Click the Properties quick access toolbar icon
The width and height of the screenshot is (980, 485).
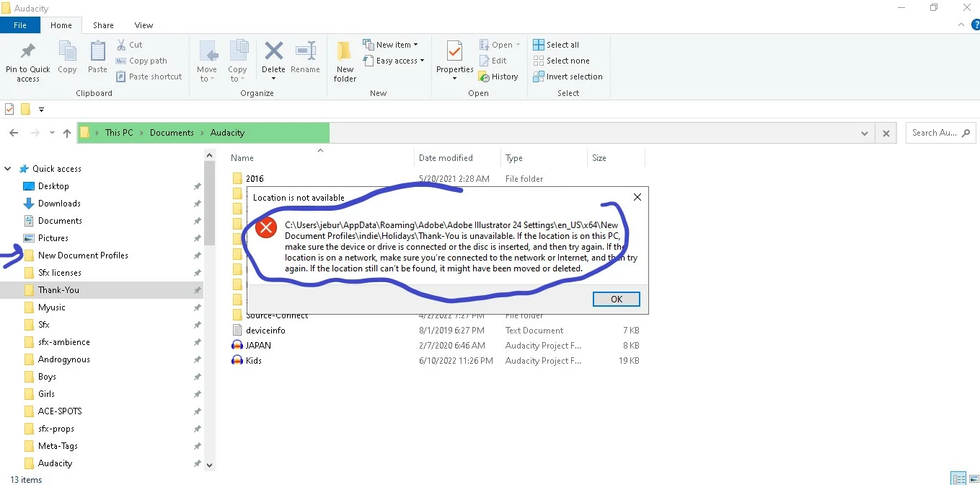point(9,110)
